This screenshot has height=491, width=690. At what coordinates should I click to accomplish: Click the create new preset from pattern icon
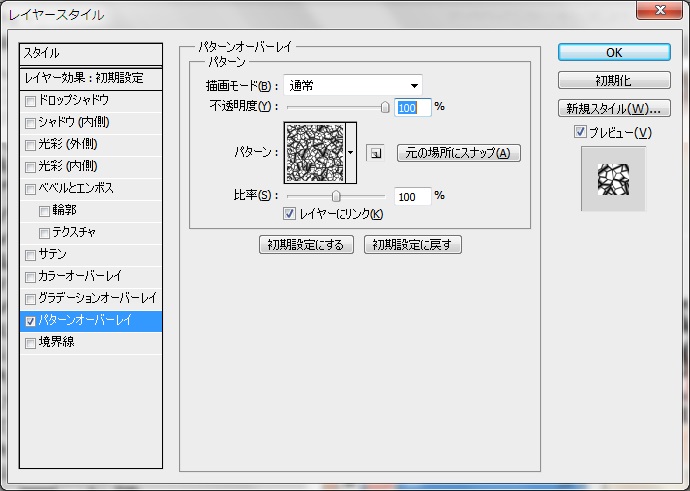click(375, 153)
